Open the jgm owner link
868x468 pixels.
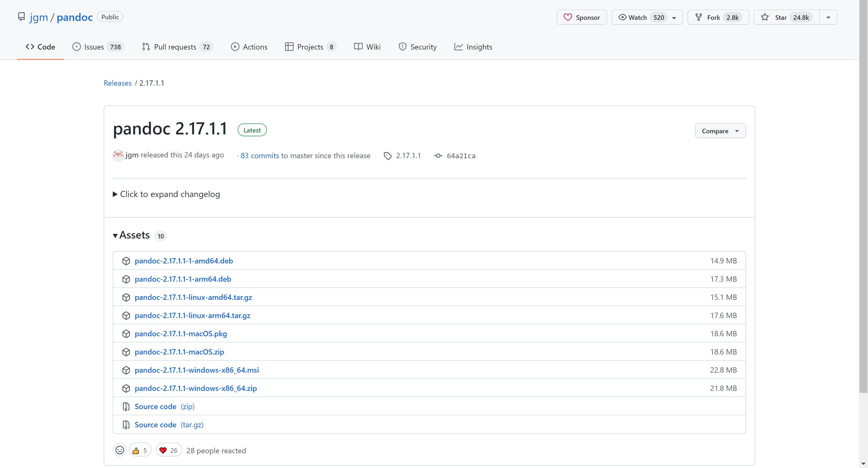(39, 17)
